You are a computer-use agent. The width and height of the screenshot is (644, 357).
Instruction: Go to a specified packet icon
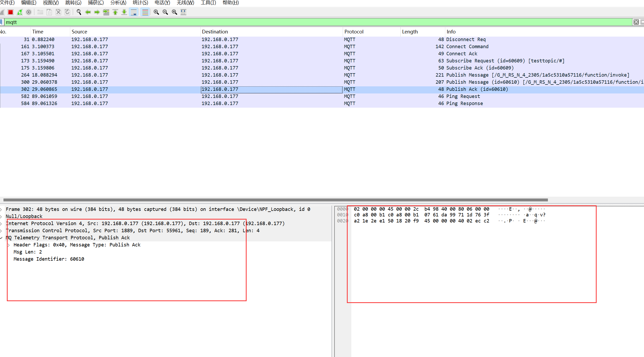tap(106, 12)
